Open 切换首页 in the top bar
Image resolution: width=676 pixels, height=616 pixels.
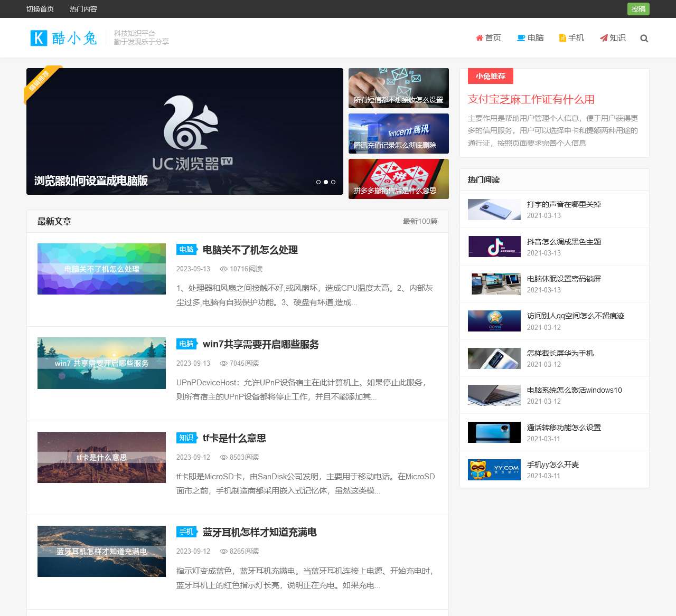[40, 9]
